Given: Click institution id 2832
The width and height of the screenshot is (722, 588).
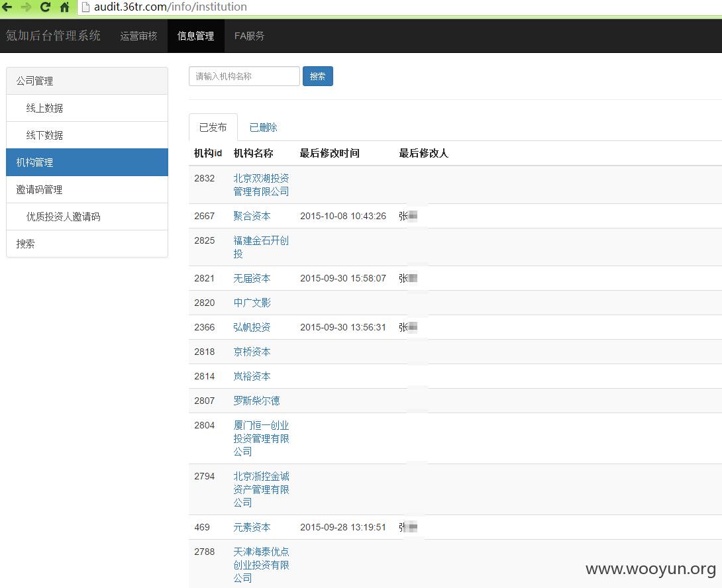Looking at the screenshot, I should click(205, 178).
